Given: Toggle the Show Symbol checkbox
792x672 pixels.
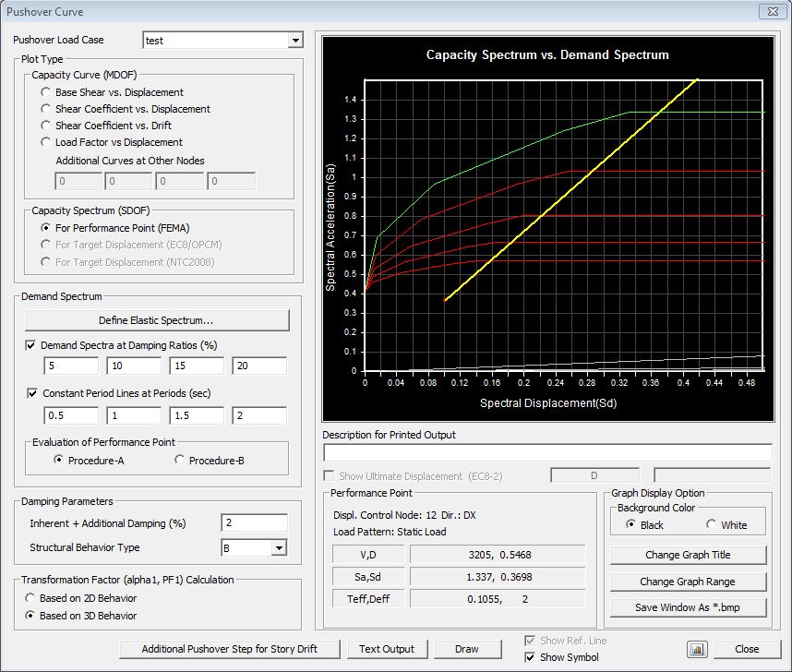Looking at the screenshot, I should click(530, 657).
